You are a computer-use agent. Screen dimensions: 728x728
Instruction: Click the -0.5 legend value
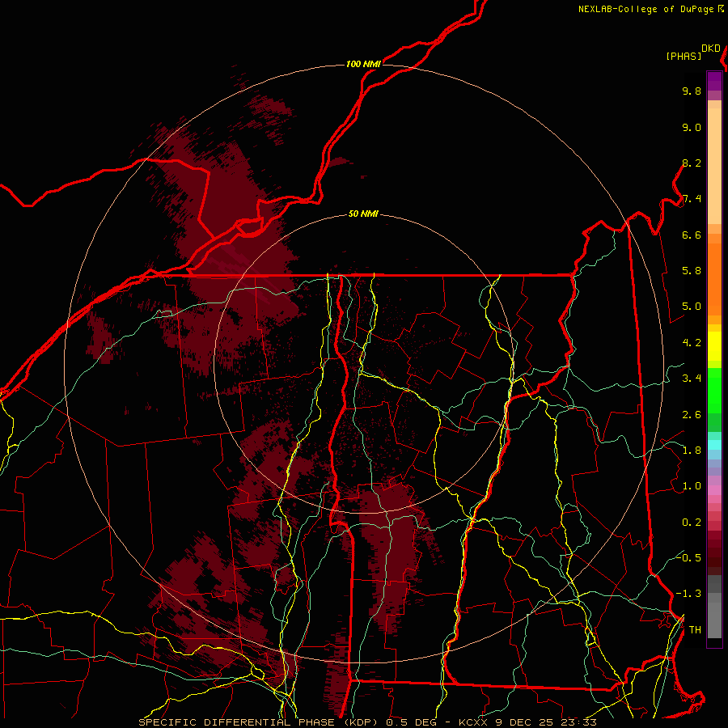click(x=689, y=558)
